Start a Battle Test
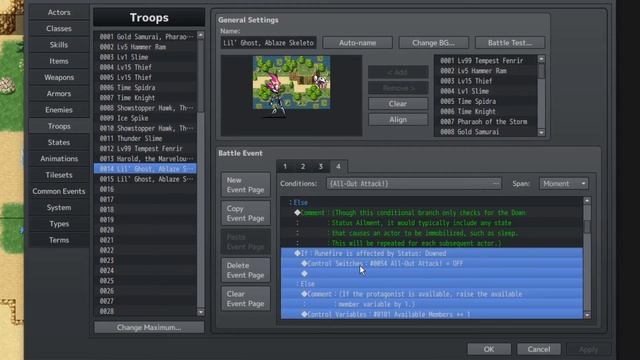Image resolution: width=640 pixels, height=360 pixels. point(510,43)
